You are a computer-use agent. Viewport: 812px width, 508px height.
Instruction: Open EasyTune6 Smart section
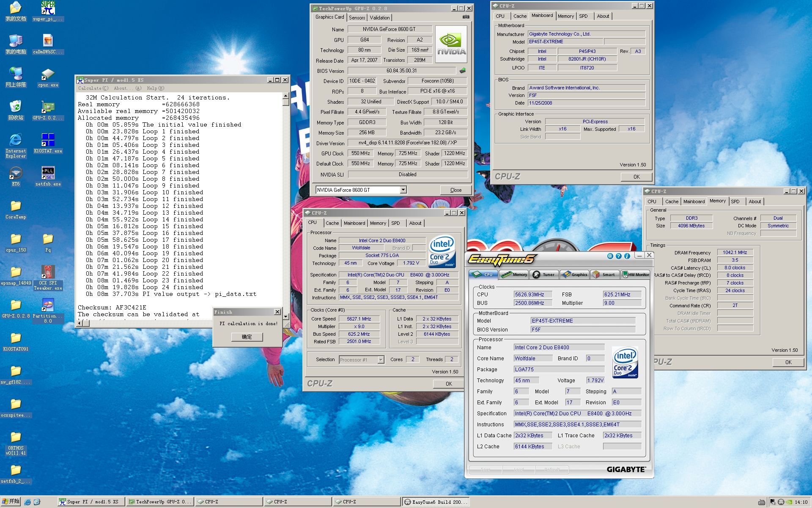click(605, 274)
